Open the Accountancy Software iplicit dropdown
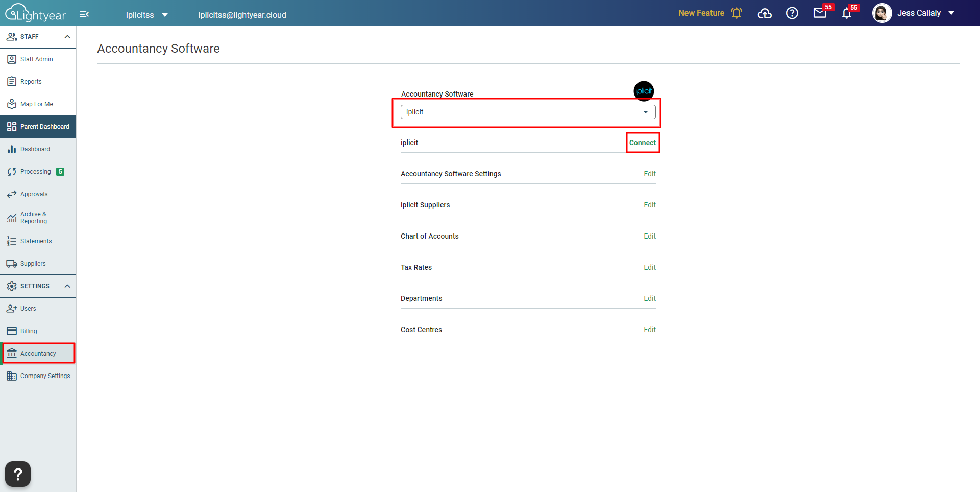This screenshot has height=492, width=980. click(x=528, y=112)
